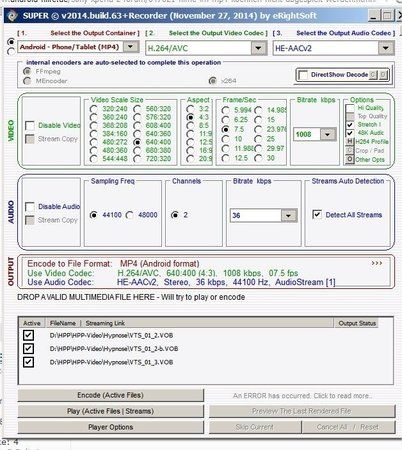This screenshot has height=450, width=402.
Task: Toggle the Stretch It option checkbox
Action: click(350, 125)
